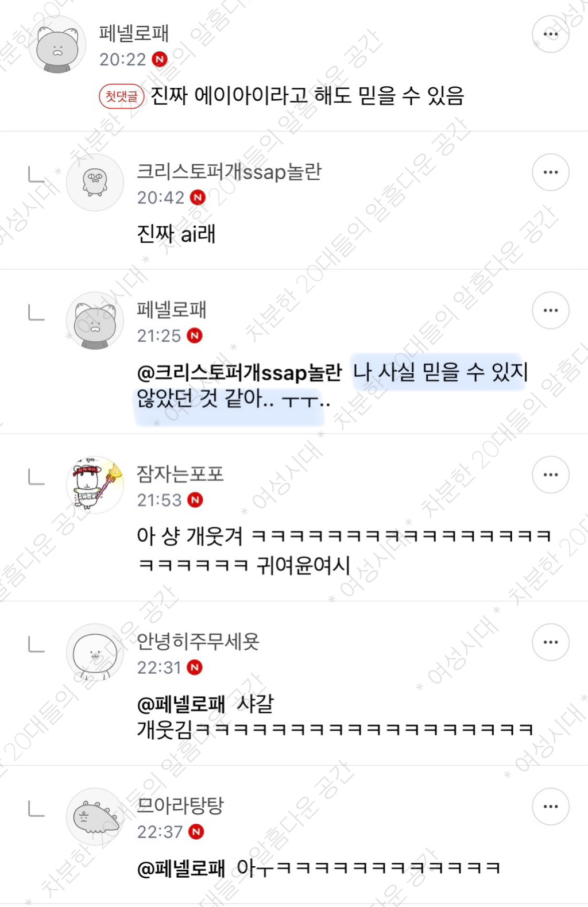This screenshot has width=588, height=907.
Task: Open the nickname 므아라탕탕
Action: click(180, 805)
